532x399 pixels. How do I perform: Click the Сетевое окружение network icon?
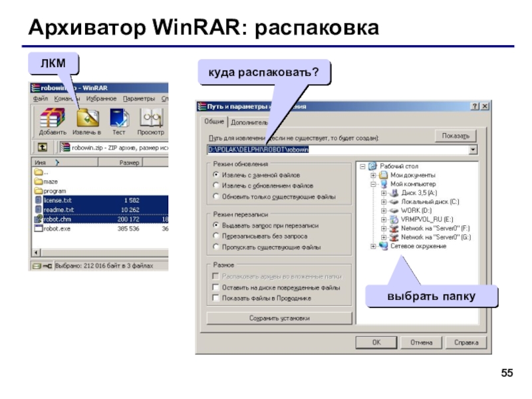[384, 245]
